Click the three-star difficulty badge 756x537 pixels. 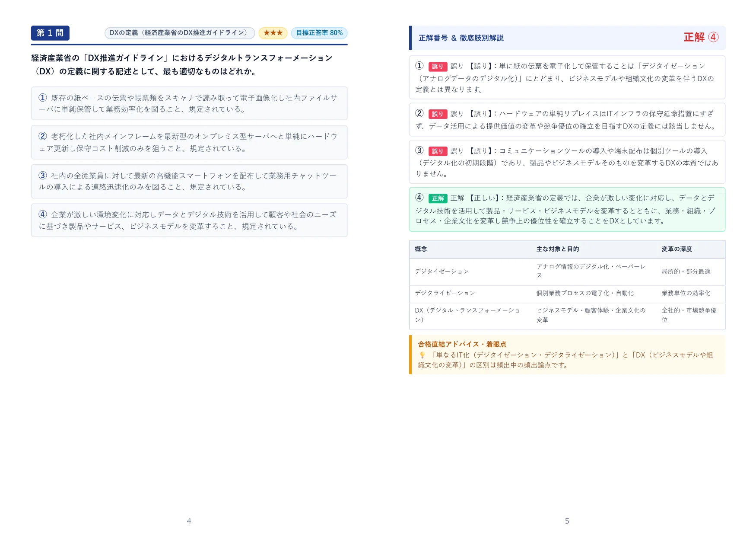[273, 33]
